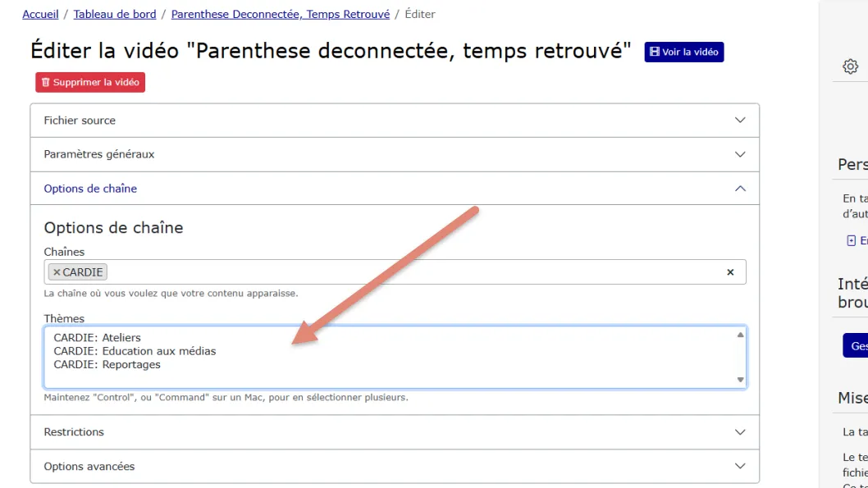868x488 pixels.
Task: Select theme CARDIE: Reportages
Action: (x=107, y=365)
